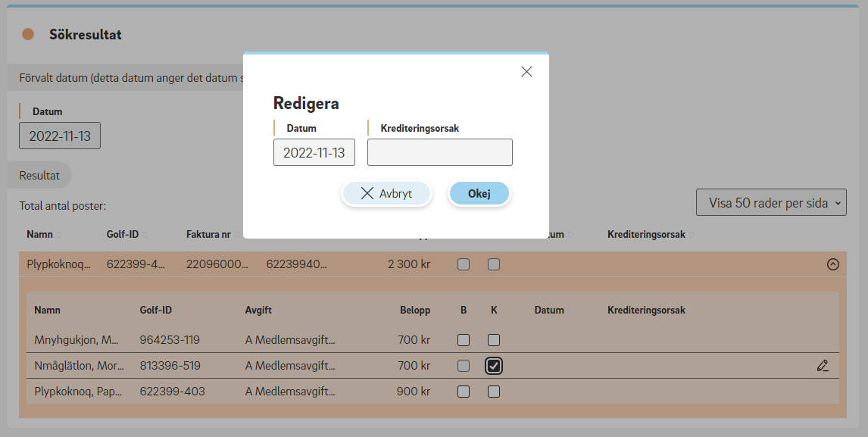Sort nested fee table by Avgift header

coord(258,311)
